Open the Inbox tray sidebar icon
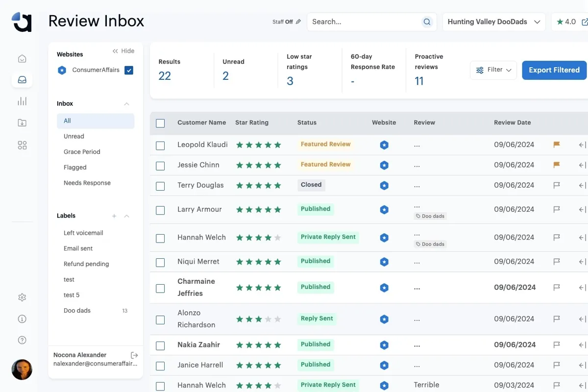Viewport: 588px width, 392px height. [22, 80]
